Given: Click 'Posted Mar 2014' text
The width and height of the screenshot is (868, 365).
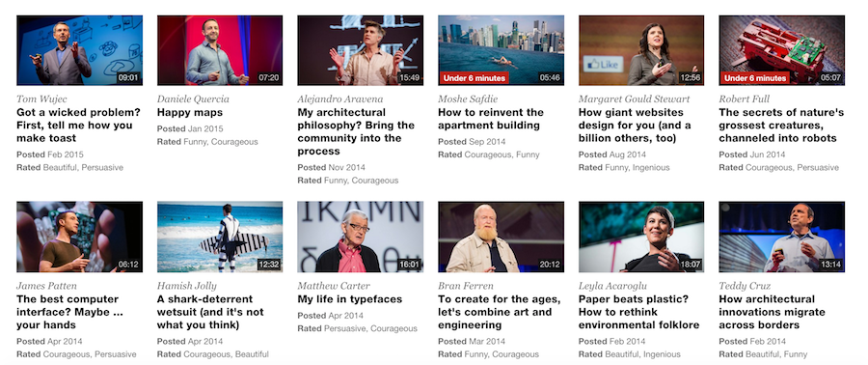Looking at the screenshot, I should click(x=472, y=341).
